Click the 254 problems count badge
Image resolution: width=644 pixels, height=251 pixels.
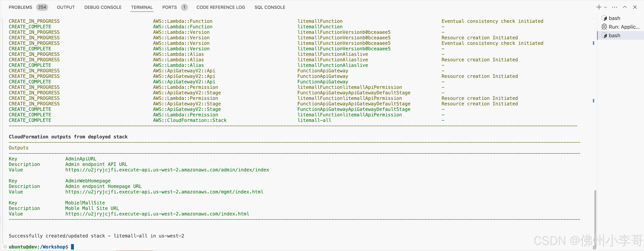coord(42,7)
